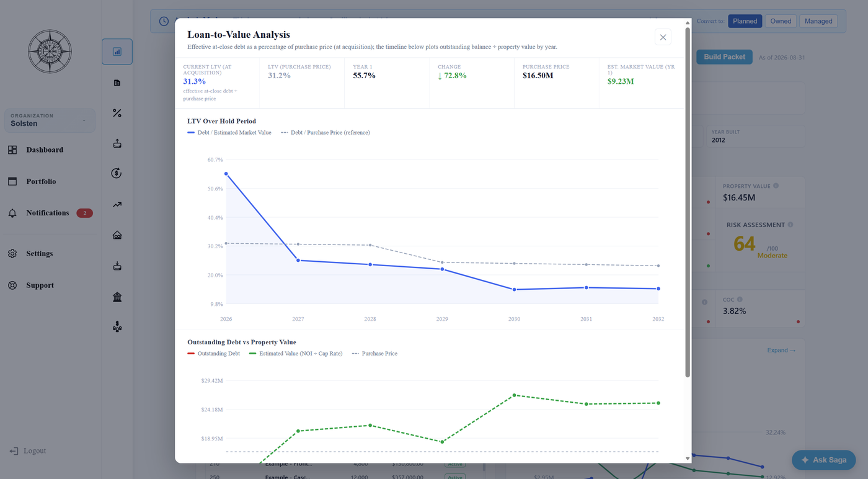Open the dollar cycle cash flow icon

click(117, 174)
